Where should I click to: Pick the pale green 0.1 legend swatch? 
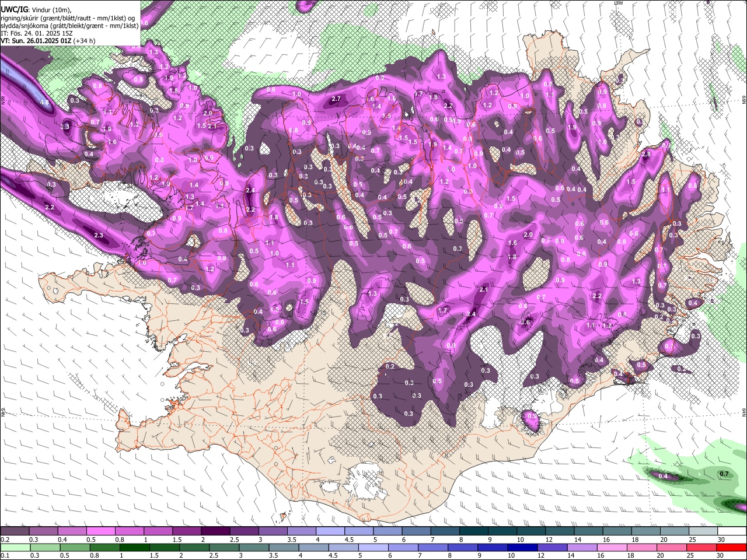[x=15, y=547]
